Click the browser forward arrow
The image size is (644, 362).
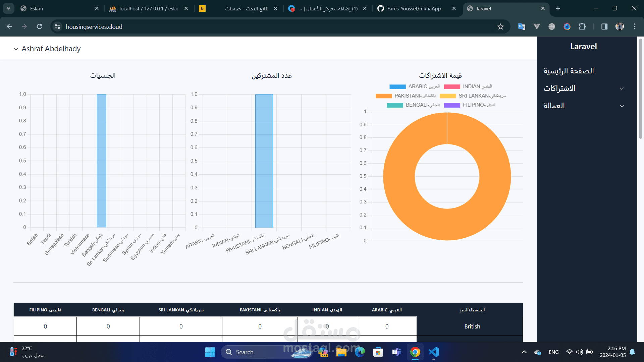click(x=24, y=26)
